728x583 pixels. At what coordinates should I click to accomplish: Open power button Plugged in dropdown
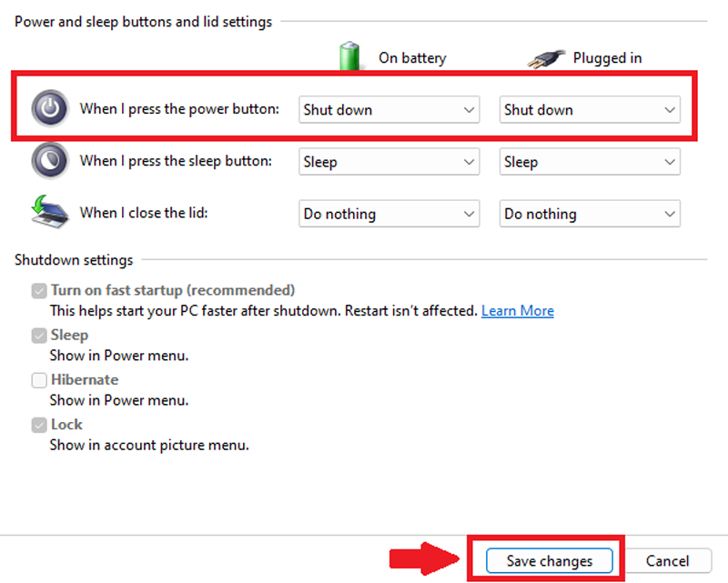590,110
